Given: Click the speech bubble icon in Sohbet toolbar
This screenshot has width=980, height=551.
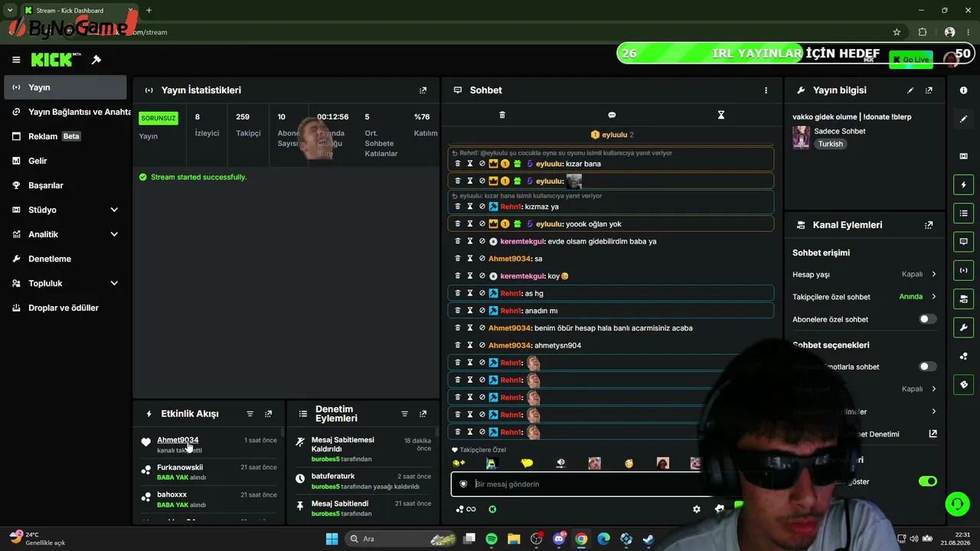Looking at the screenshot, I should tap(612, 115).
